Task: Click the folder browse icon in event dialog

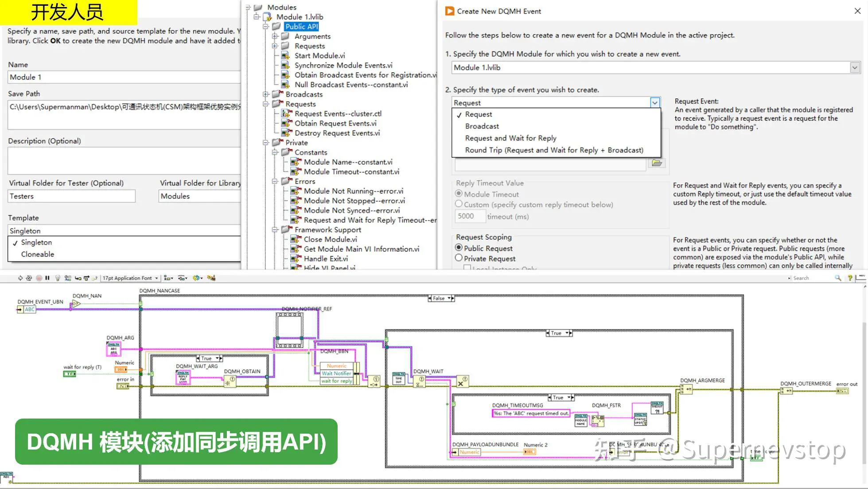Action: [x=657, y=163]
